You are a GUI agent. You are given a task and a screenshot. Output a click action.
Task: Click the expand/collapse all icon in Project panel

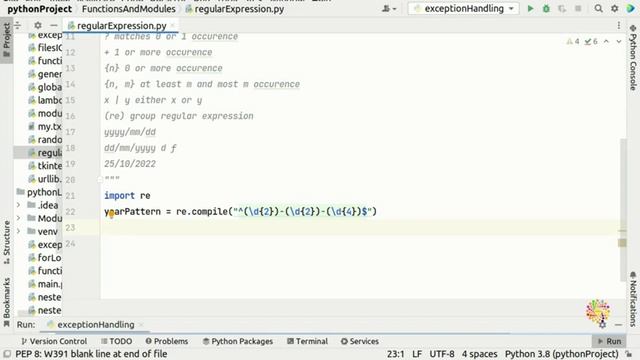click(18, 25)
